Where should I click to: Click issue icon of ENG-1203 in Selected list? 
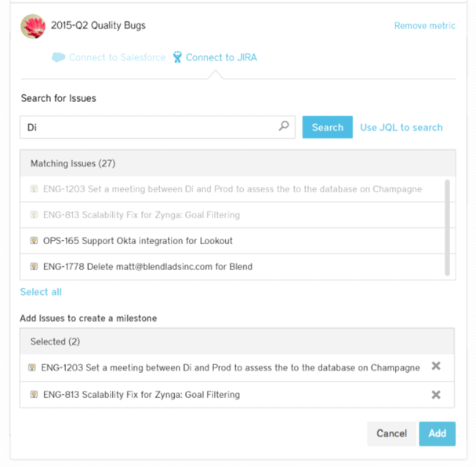32,367
